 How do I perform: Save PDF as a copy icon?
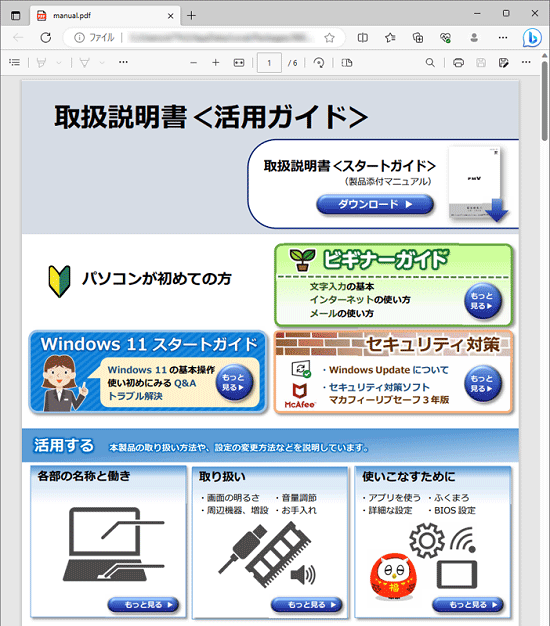click(503, 63)
